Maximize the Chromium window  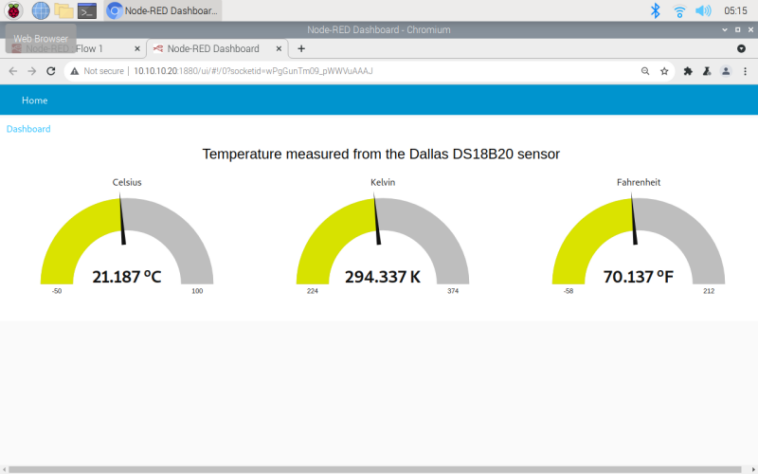[737, 29]
